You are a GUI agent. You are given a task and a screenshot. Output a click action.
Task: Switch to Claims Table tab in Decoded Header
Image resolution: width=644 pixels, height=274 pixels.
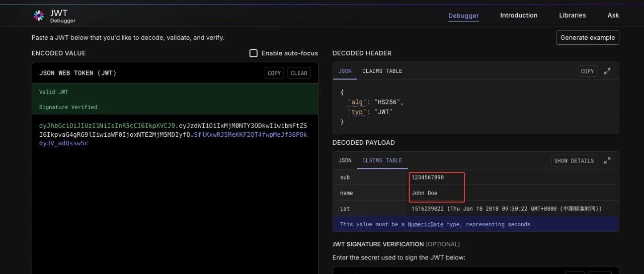tap(382, 71)
